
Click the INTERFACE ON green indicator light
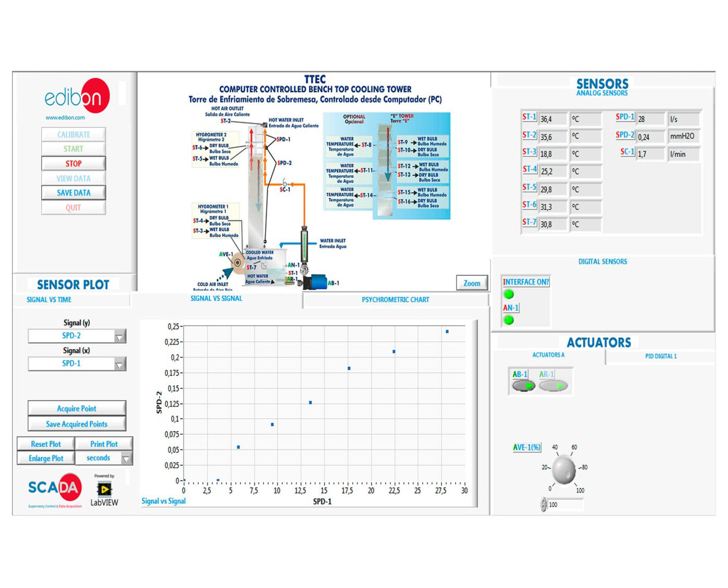[509, 294]
